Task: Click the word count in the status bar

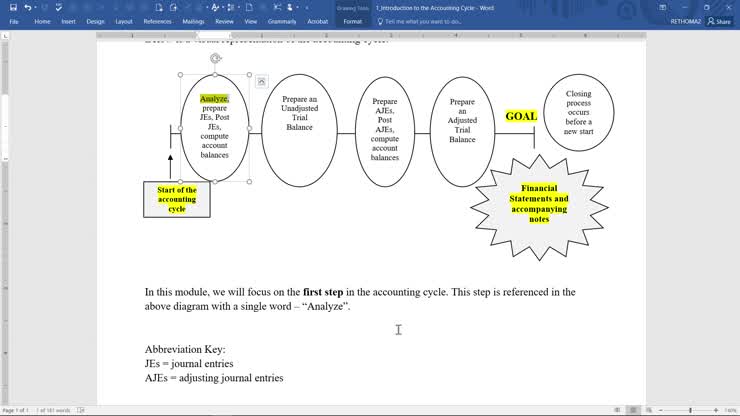Action: click(53, 410)
